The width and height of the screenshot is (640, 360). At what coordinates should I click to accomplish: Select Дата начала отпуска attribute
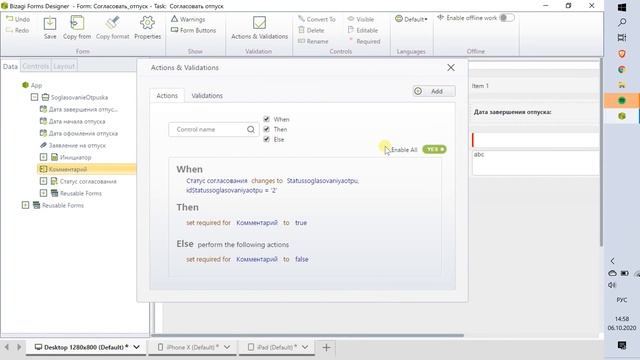point(72,121)
